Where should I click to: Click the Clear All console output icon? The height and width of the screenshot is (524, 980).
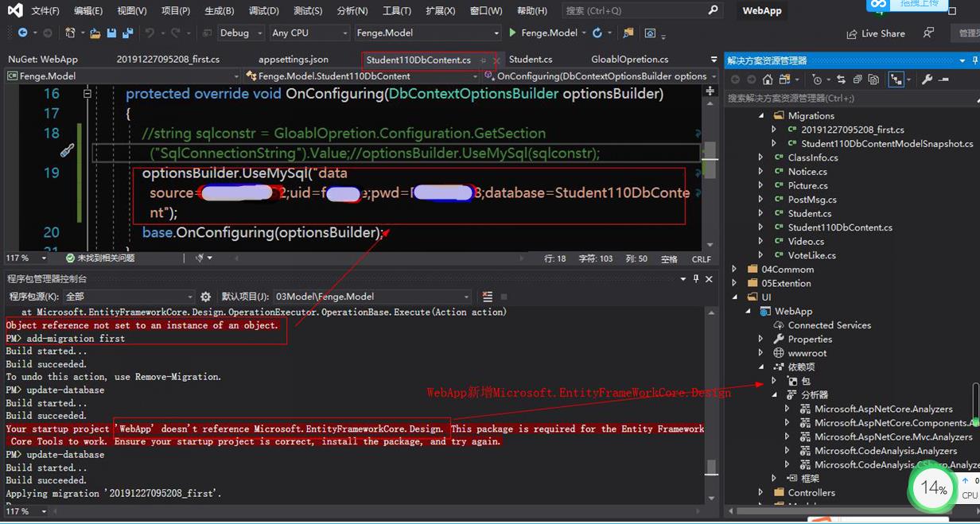point(488,297)
